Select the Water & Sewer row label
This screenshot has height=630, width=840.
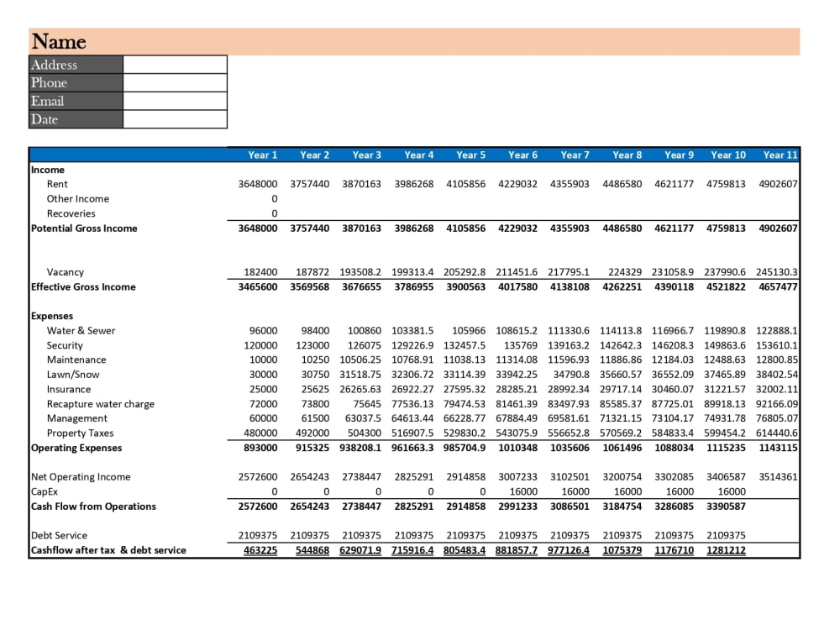click(x=81, y=330)
